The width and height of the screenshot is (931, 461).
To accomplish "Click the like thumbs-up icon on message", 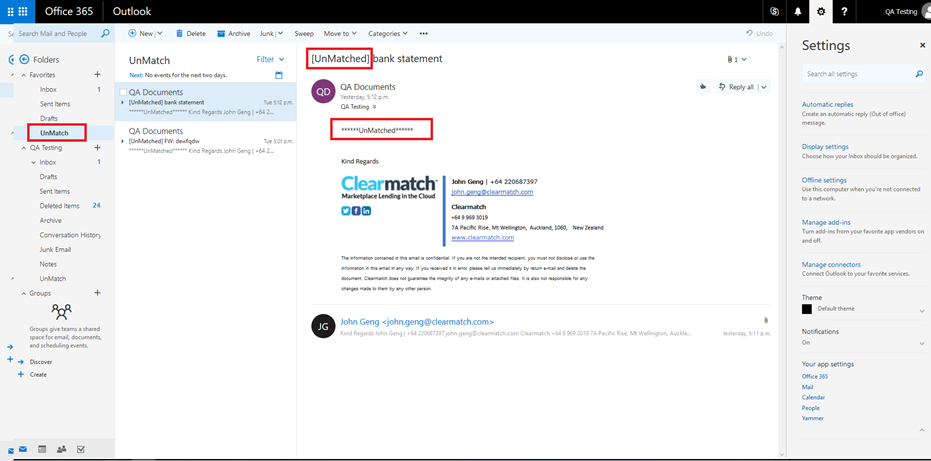I will [x=703, y=87].
